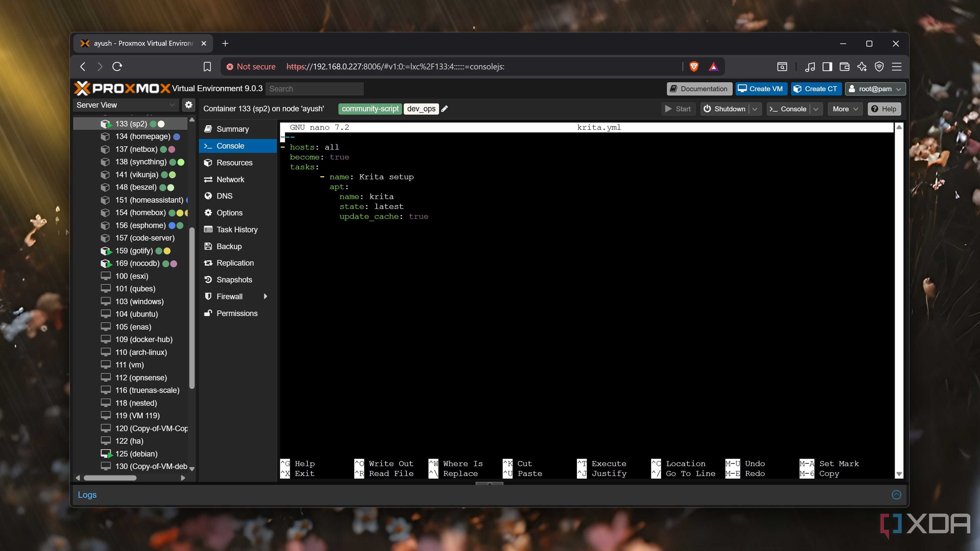
Task: Click the Console button in top toolbar
Action: point(788,109)
